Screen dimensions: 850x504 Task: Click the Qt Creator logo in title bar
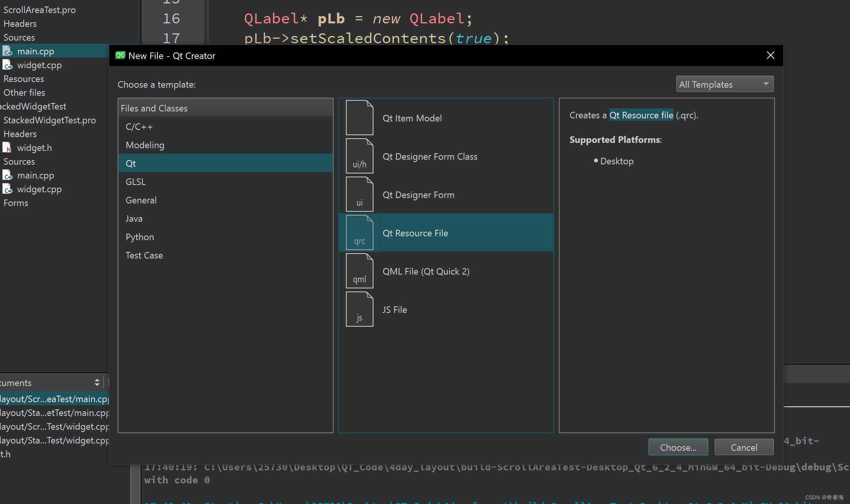(x=120, y=56)
